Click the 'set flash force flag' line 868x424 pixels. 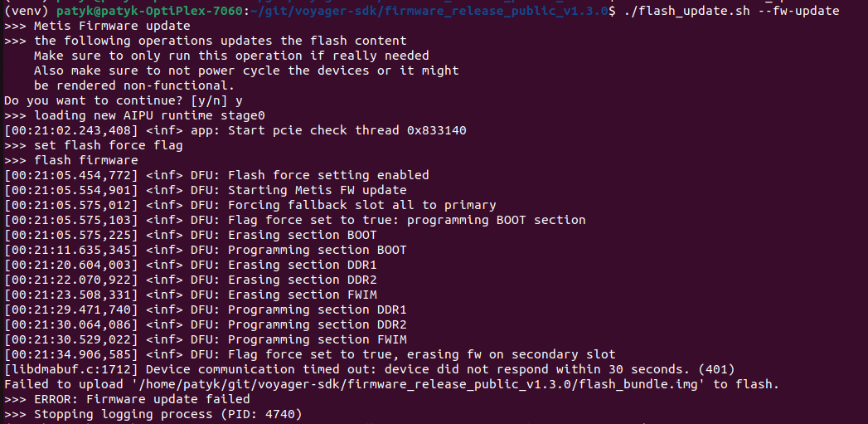(93, 146)
